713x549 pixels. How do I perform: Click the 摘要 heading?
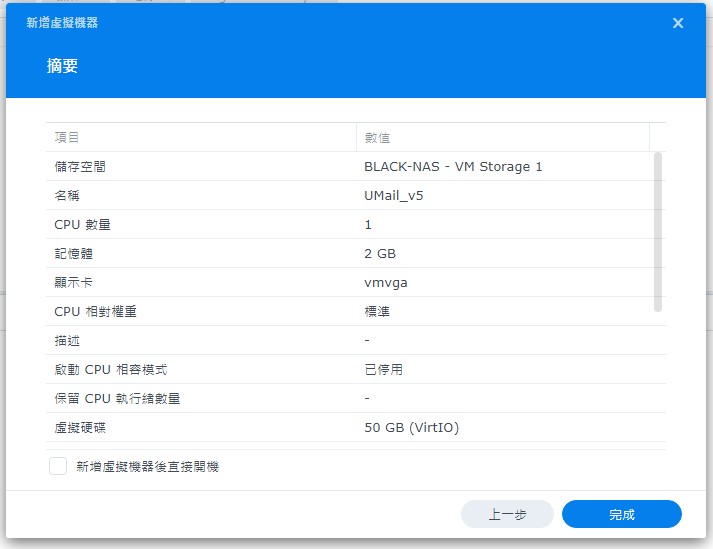pos(62,66)
